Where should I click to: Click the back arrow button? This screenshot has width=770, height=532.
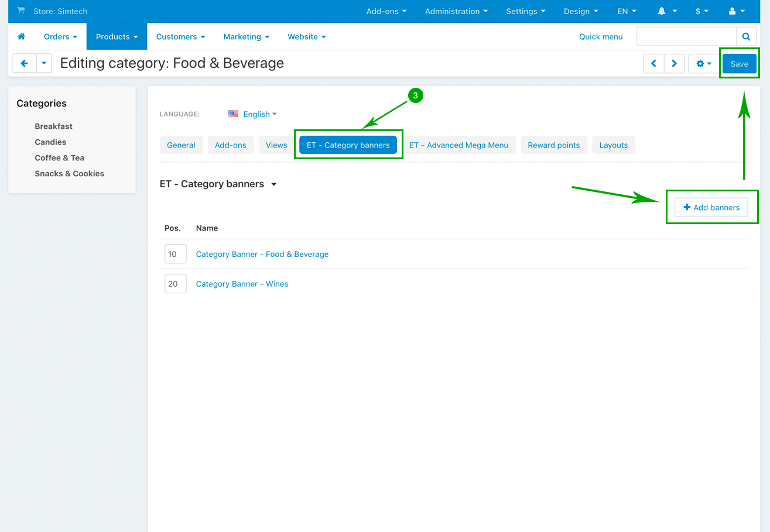tap(24, 63)
